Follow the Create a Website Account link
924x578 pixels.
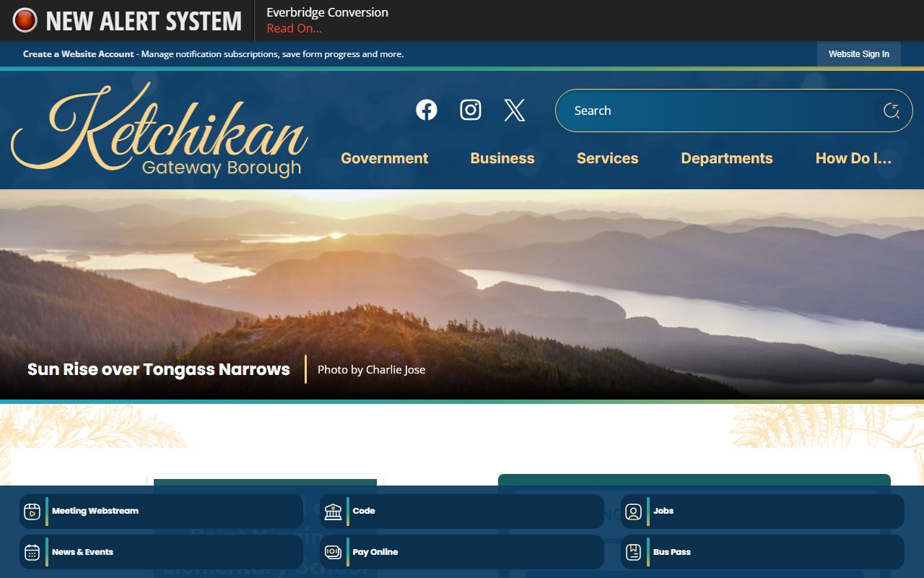(78, 54)
